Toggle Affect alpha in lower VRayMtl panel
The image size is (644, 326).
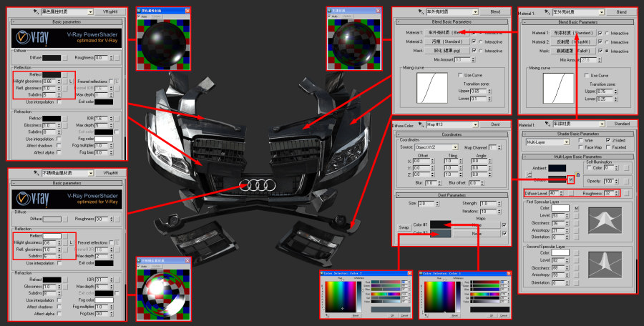pos(59,314)
